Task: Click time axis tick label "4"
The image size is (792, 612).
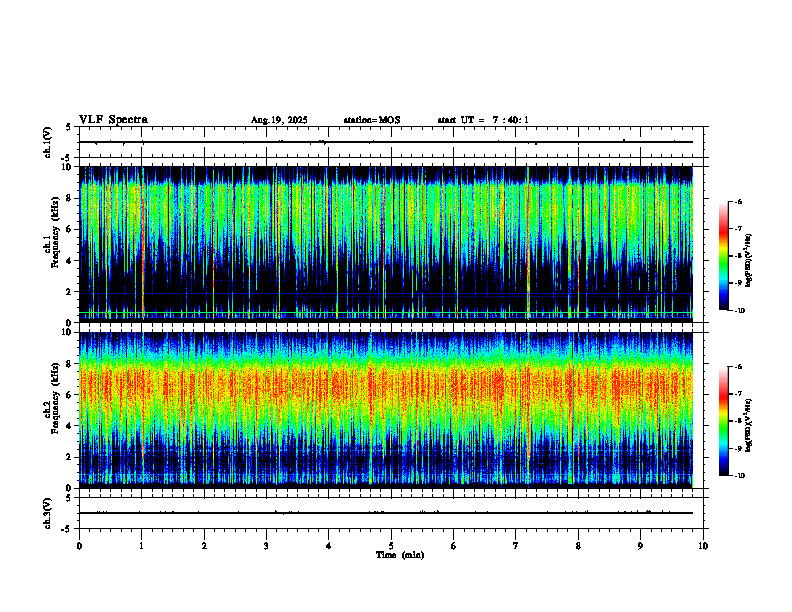Action: (328, 546)
